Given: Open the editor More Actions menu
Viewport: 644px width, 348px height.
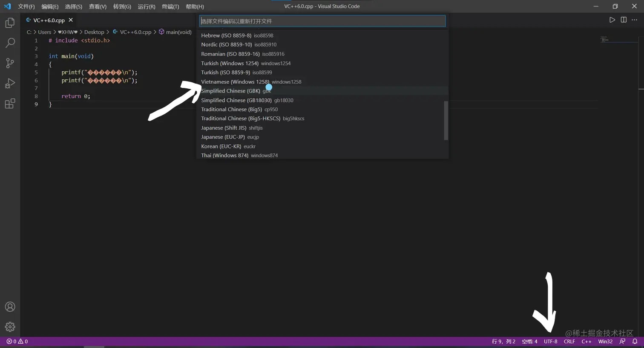Looking at the screenshot, I should point(635,20).
